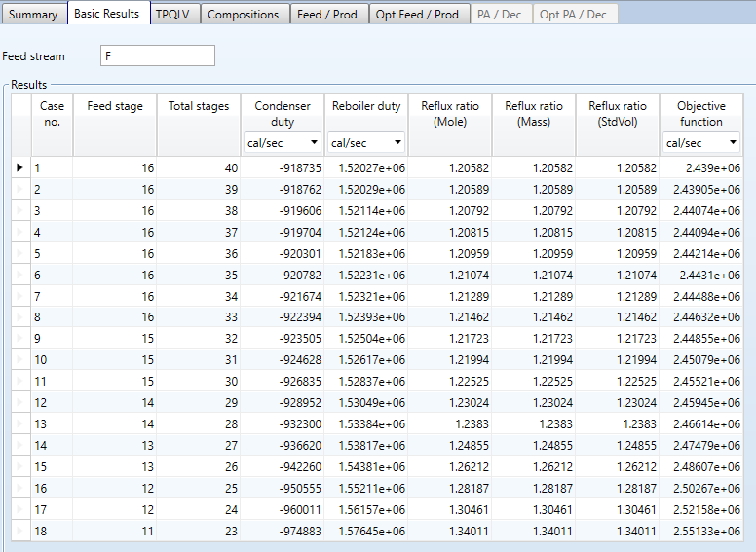Viewport: 756px width, 552px height.
Task: Click the Feed stream input field
Action: (x=158, y=55)
